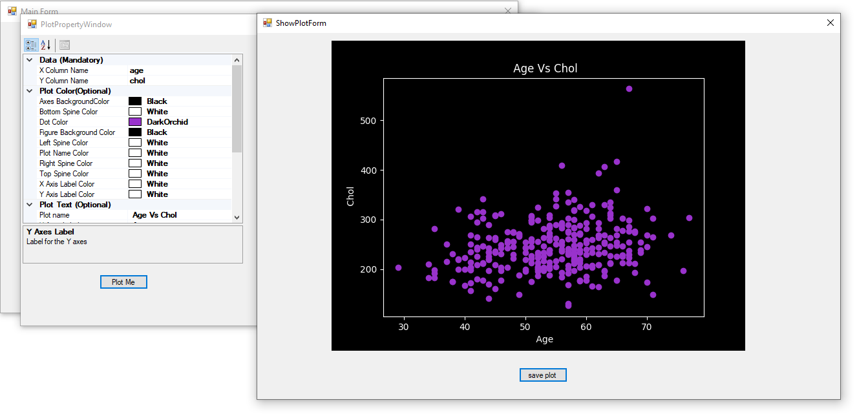Close the Main Form window
This screenshot has width=868, height=414.
point(507,11)
